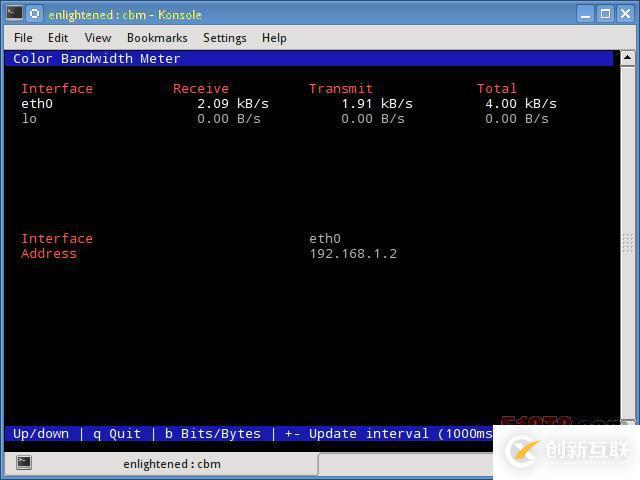640x480 pixels.
Task: Select the lo interface row
Action: point(285,119)
